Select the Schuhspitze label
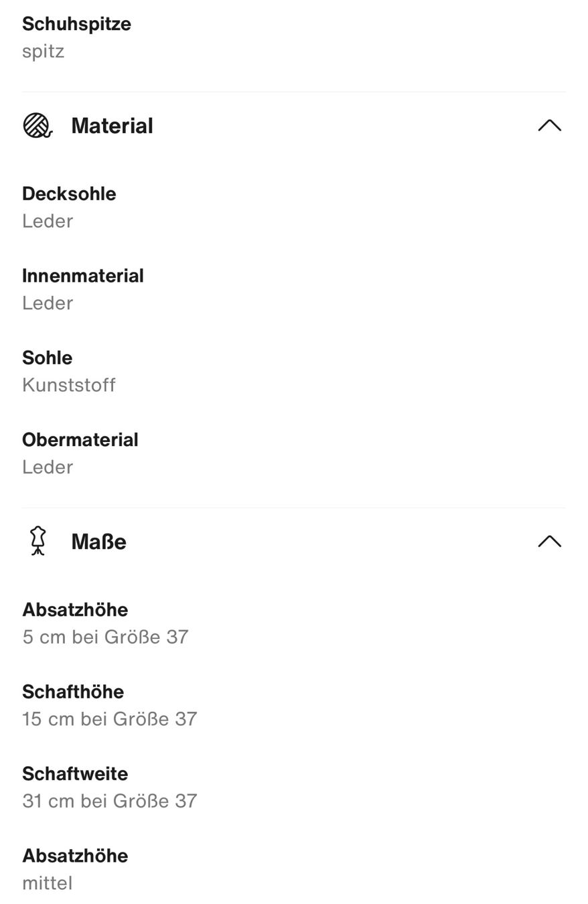 (76, 24)
